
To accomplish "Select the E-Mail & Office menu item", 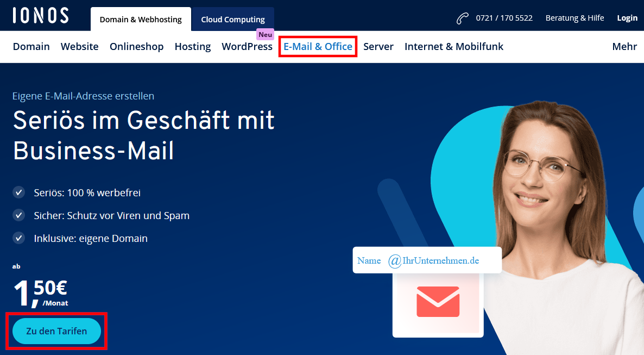I will pyautogui.click(x=318, y=47).
